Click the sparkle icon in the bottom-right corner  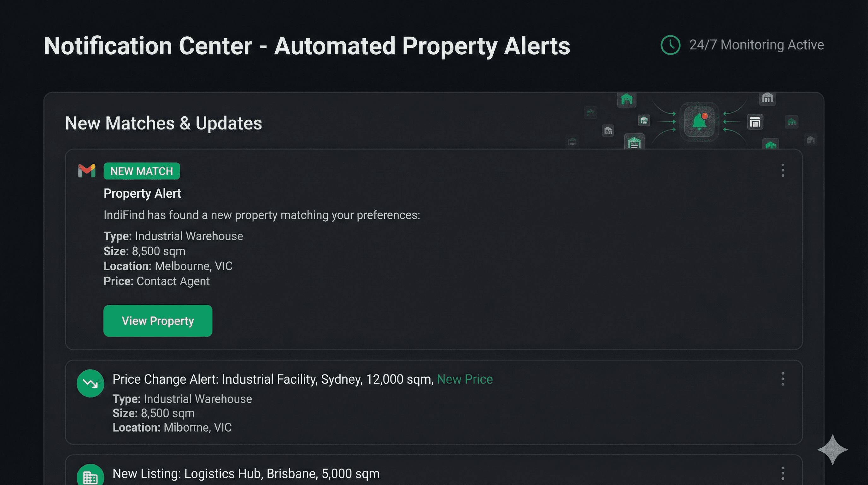click(x=832, y=450)
